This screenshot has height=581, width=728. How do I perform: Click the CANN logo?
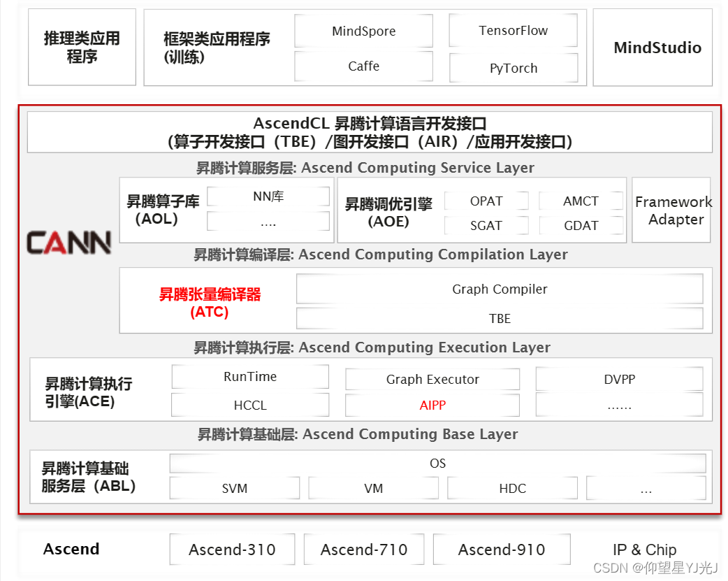point(68,241)
